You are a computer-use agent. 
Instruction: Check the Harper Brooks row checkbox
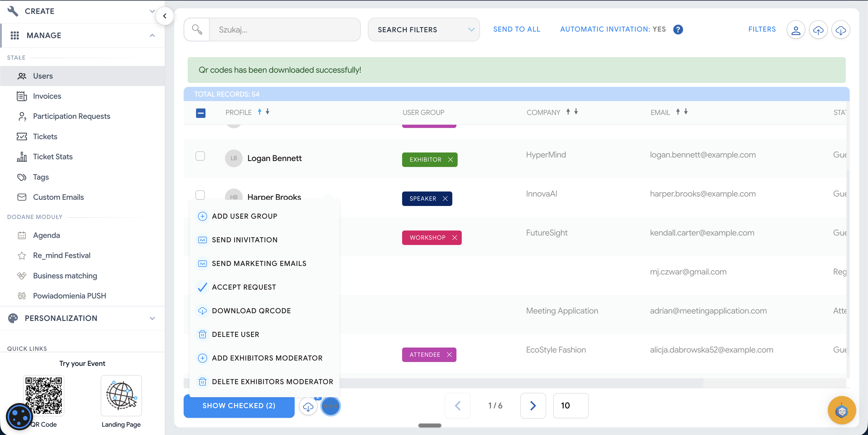tap(200, 195)
